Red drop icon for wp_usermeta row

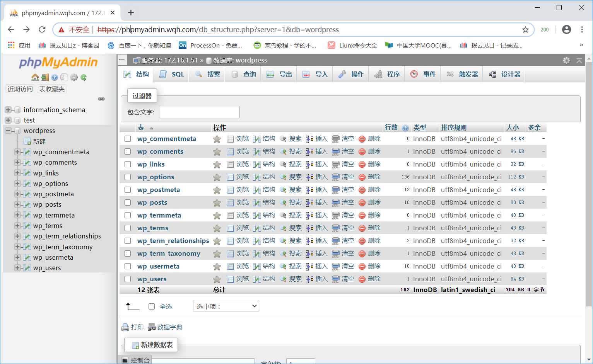tap(362, 267)
